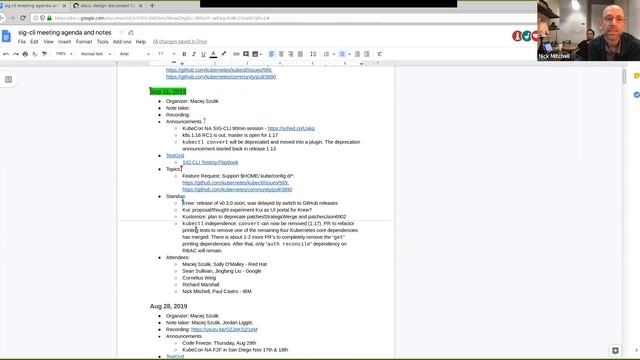Click the teal collaborator avatar
Screen dimensions: 640x360
pyautogui.click(x=527, y=36)
